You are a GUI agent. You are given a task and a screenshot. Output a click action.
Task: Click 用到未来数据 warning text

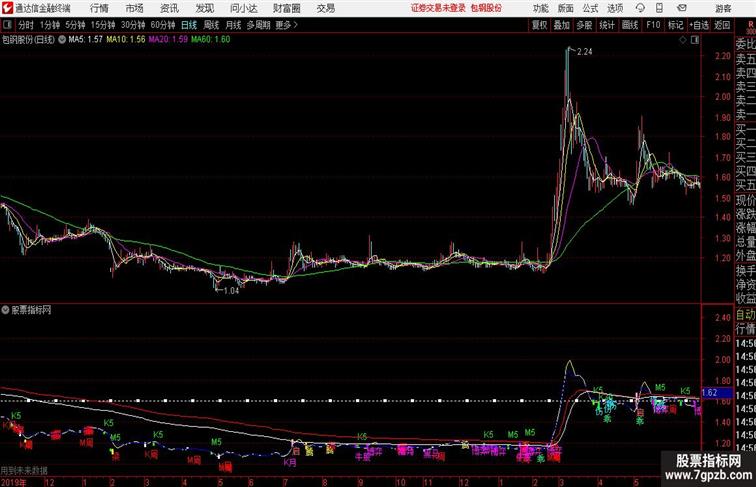click(x=24, y=471)
